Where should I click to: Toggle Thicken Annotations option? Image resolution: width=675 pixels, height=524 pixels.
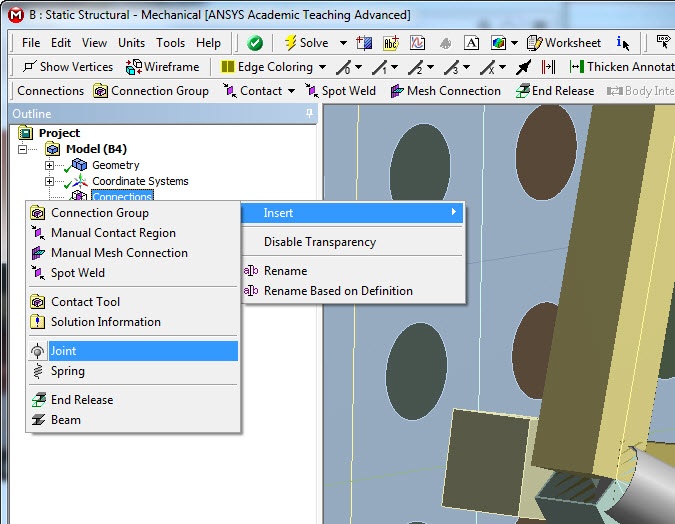pos(621,67)
